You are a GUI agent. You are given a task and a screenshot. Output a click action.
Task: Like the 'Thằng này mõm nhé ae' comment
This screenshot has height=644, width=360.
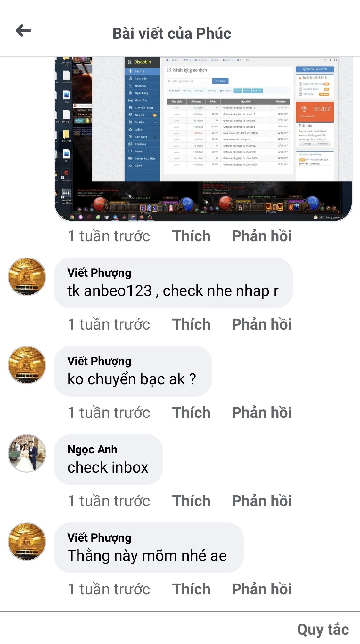191,589
